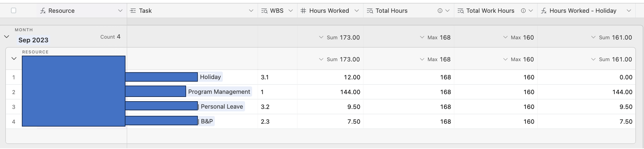Viewport: 644px width, 149px height.
Task: Click Hours Worked cell 144.00
Action: (x=330, y=92)
